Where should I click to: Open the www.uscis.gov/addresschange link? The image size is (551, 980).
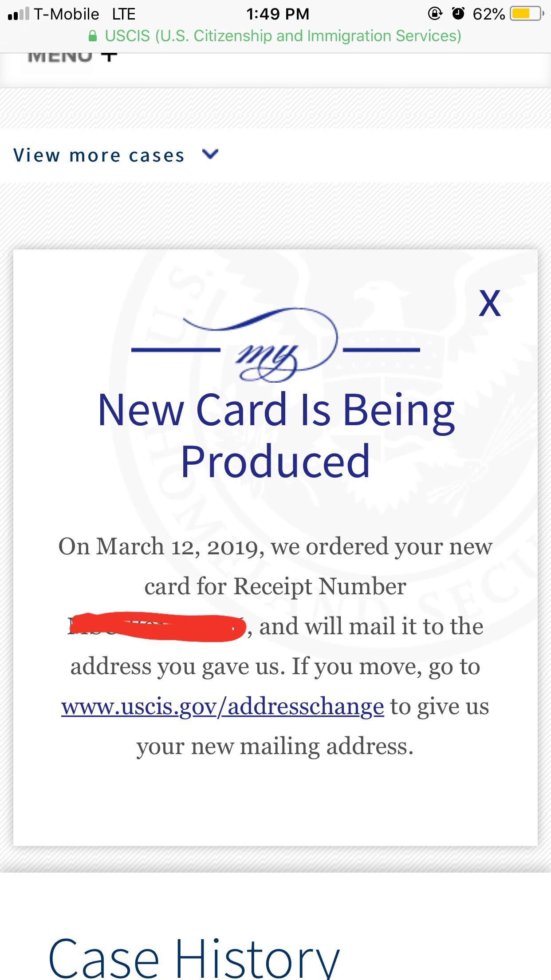[x=222, y=707]
